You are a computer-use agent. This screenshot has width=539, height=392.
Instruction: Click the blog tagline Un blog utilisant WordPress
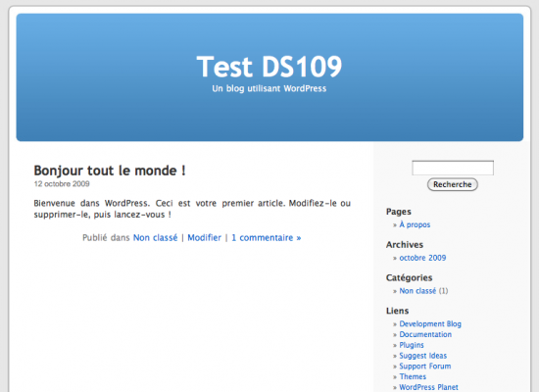(x=269, y=89)
